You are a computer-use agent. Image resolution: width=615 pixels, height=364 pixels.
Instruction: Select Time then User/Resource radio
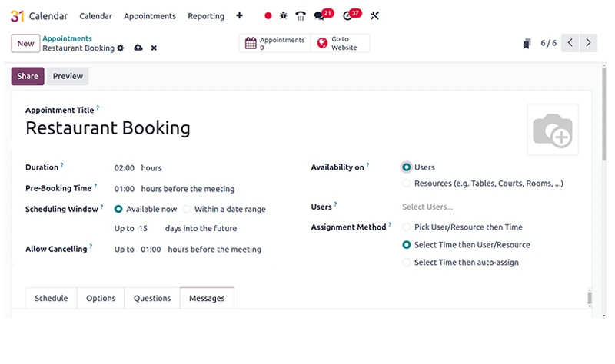click(x=407, y=245)
